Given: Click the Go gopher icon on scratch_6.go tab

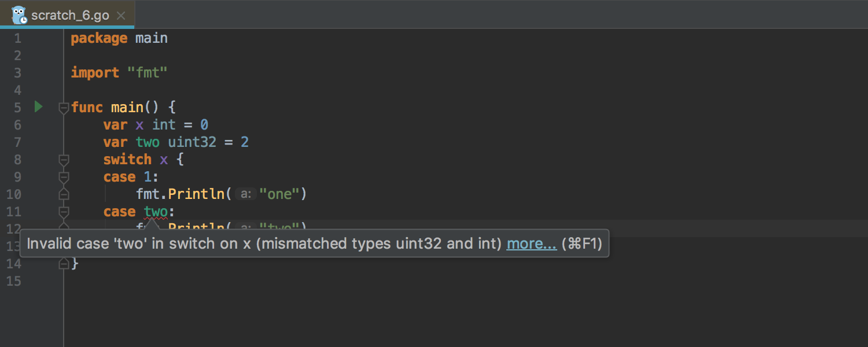Looking at the screenshot, I should click(19, 14).
